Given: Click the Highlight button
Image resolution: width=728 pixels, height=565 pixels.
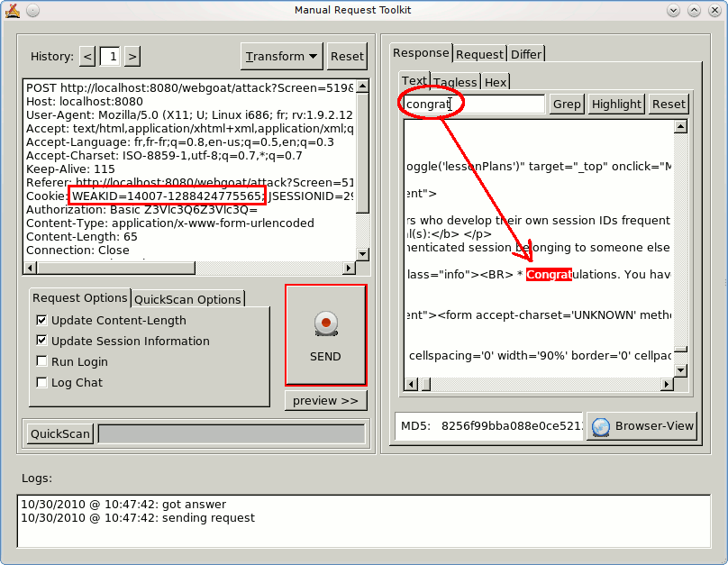Looking at the screenshot, I should (616, 104).
